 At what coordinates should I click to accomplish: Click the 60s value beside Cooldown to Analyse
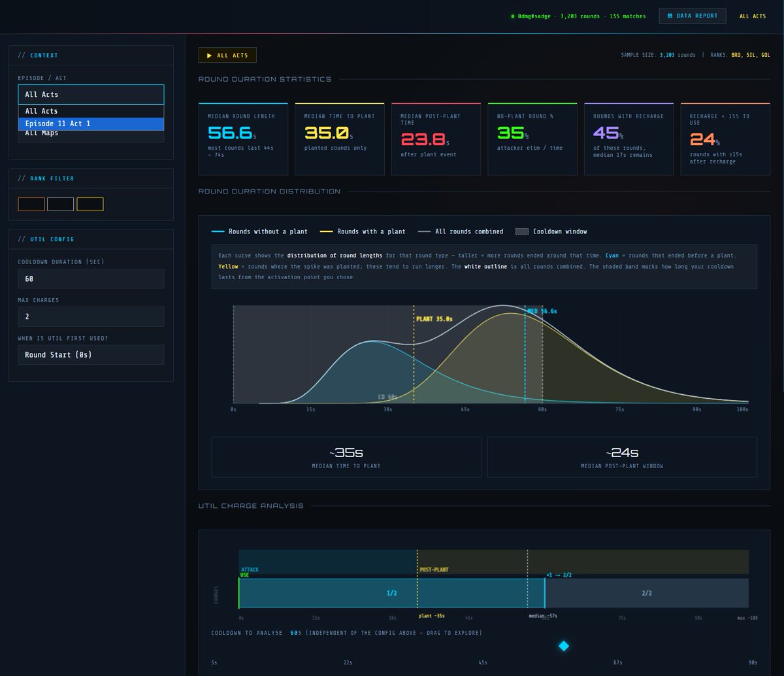tap(296, 633)
